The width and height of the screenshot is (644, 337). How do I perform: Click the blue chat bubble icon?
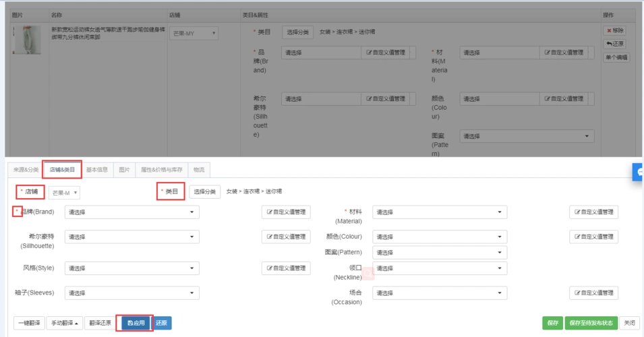(639, 173)
